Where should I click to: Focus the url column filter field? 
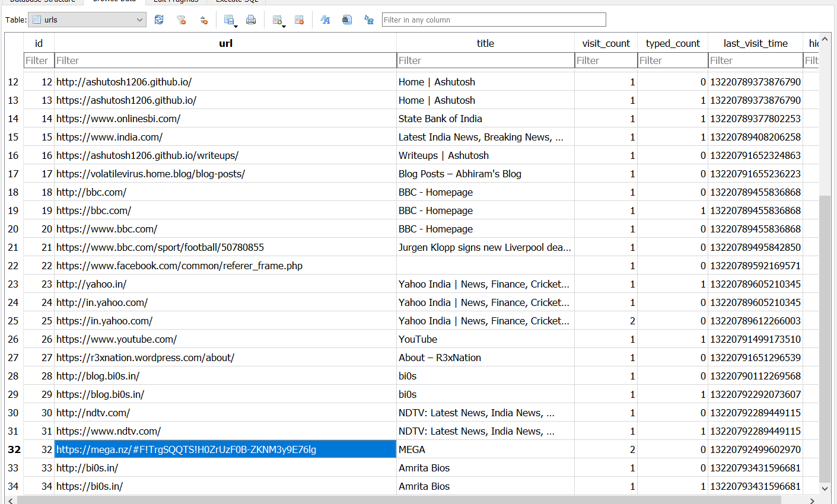[x=225, y=60]
